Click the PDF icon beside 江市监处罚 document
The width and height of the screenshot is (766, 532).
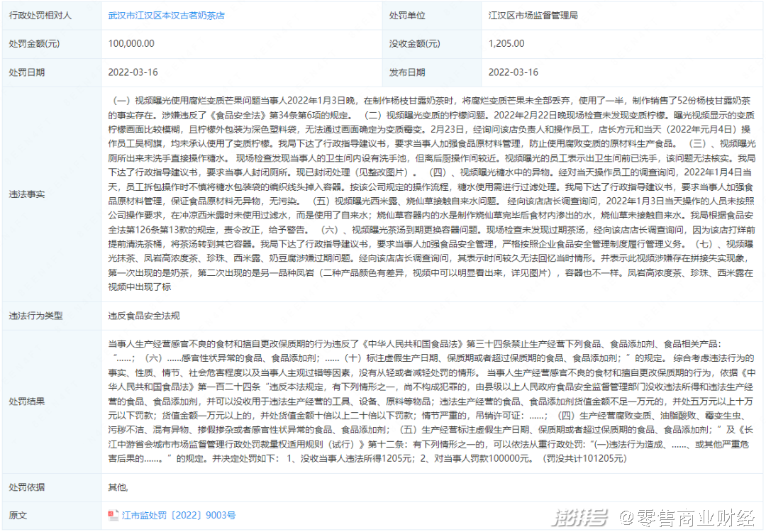[x=113, y=515]
